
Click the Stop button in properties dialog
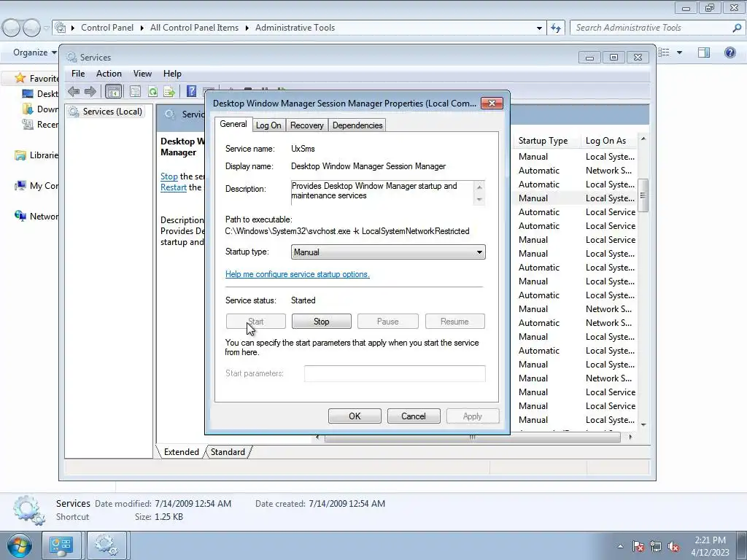click(x=321, y=322)
